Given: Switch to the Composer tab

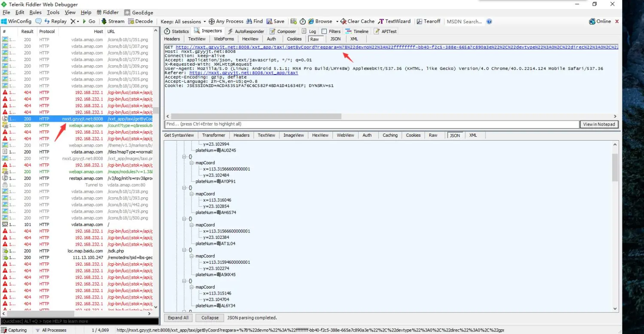Looking at the screenshot, I should (x=283, y=31).
